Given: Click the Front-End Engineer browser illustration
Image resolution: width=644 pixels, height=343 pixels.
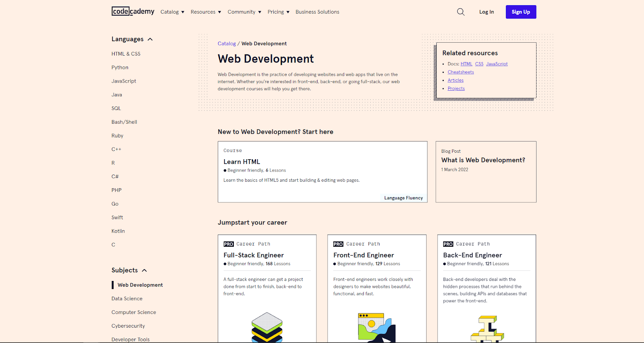Looking at the screenshot, I should click(x=377, y=328).
